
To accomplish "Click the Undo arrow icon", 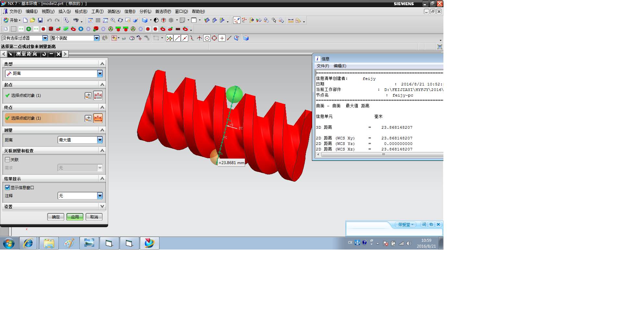I will (49, 20).
